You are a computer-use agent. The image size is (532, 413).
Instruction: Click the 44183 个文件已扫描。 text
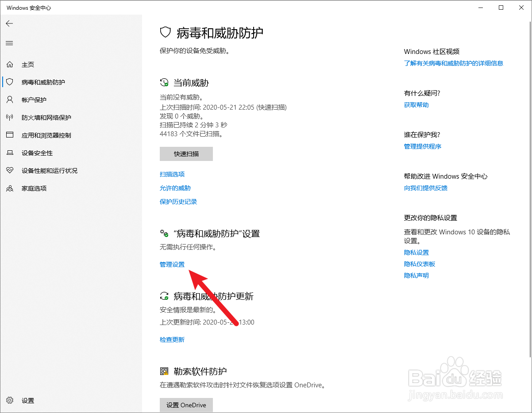click(x=191, y=134)
